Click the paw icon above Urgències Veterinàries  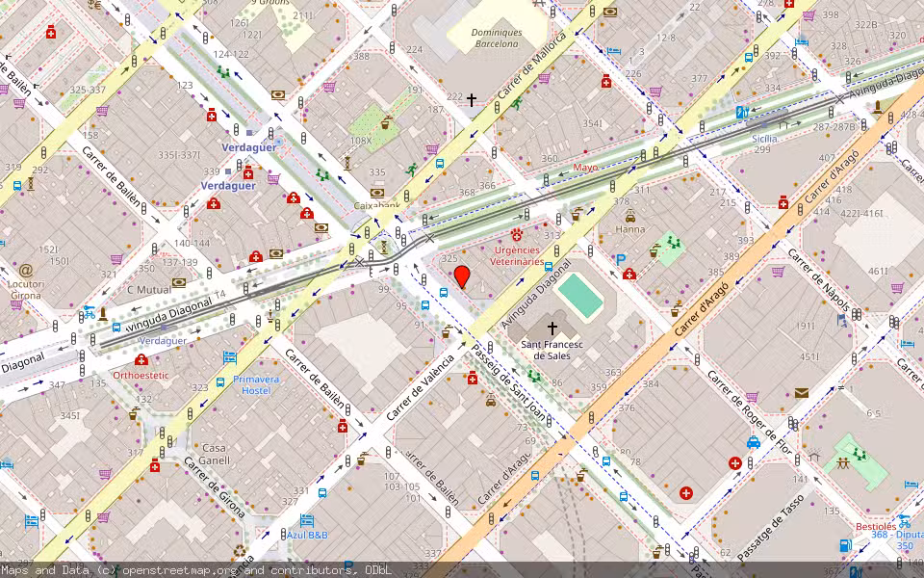point(517,235)
